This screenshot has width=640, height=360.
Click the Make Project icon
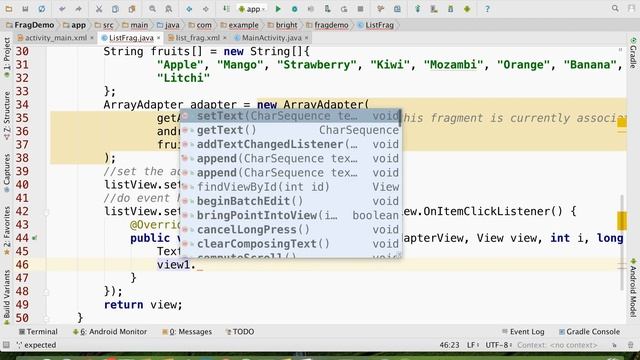tap(226, 9)
